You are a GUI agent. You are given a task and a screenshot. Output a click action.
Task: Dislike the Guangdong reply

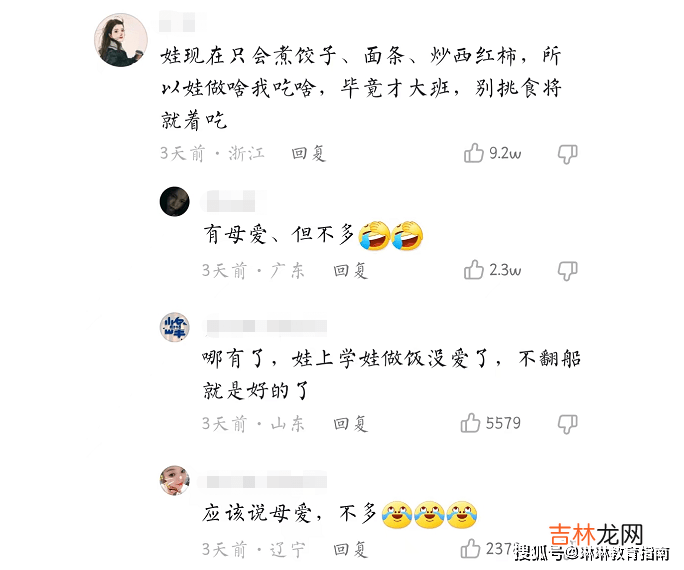click(x=568, y=271)
